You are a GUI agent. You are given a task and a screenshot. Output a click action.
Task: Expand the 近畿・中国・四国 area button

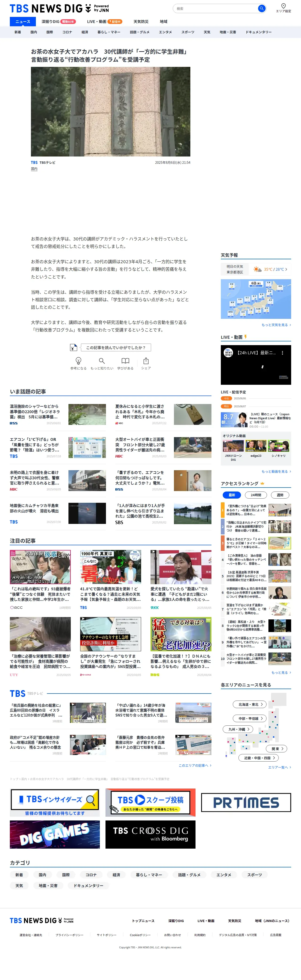click(x=259, y=758)
